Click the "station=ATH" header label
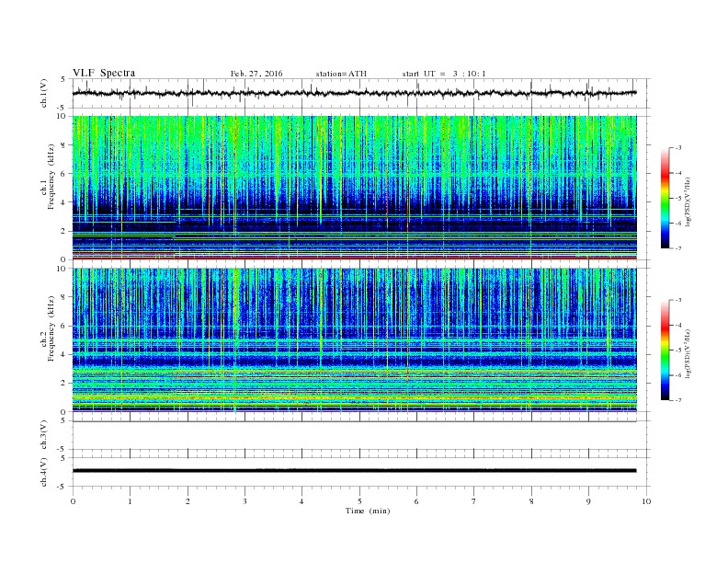 tap(341, 74)
